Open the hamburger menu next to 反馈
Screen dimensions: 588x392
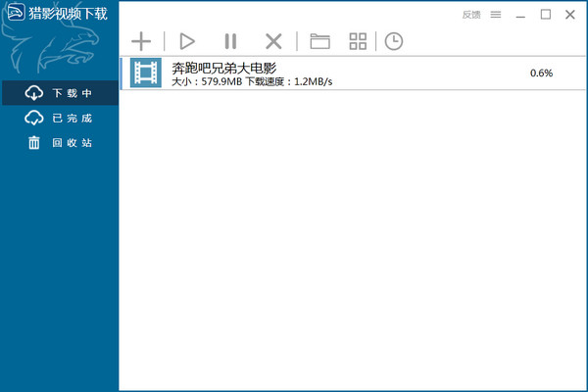click(x=496, y=15)
